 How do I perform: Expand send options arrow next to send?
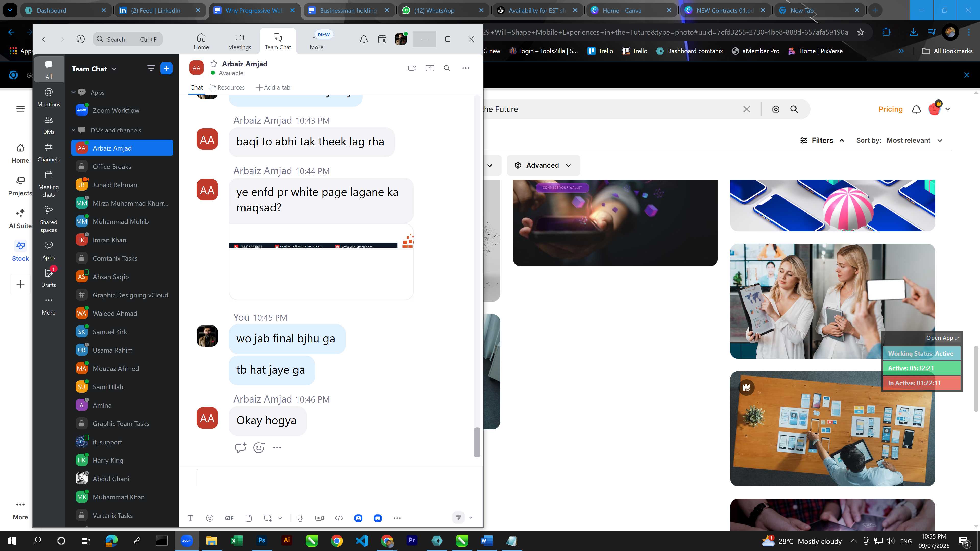(x=471, y=518)
